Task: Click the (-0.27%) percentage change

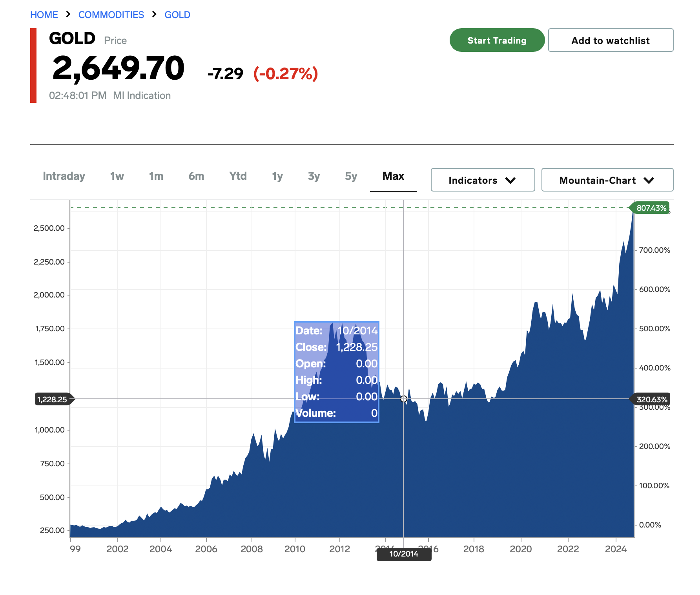Action: pyautogui.click(x=286, y=74)
